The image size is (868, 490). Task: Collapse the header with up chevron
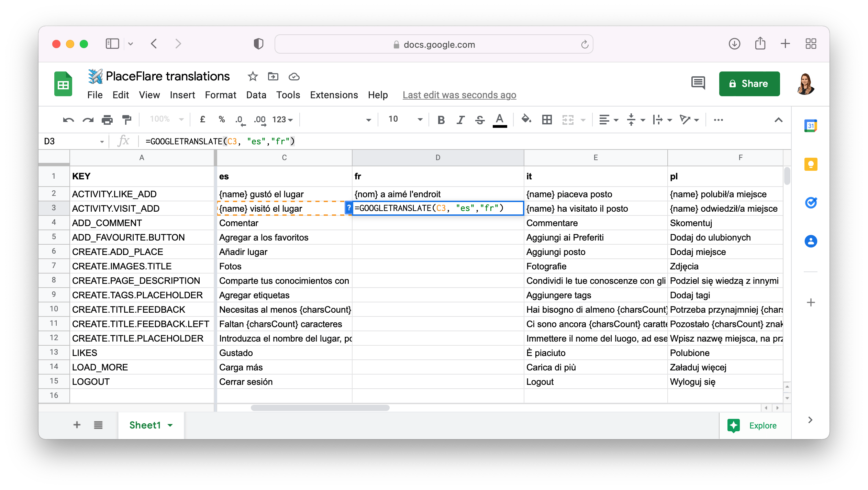tap(778, 120)
